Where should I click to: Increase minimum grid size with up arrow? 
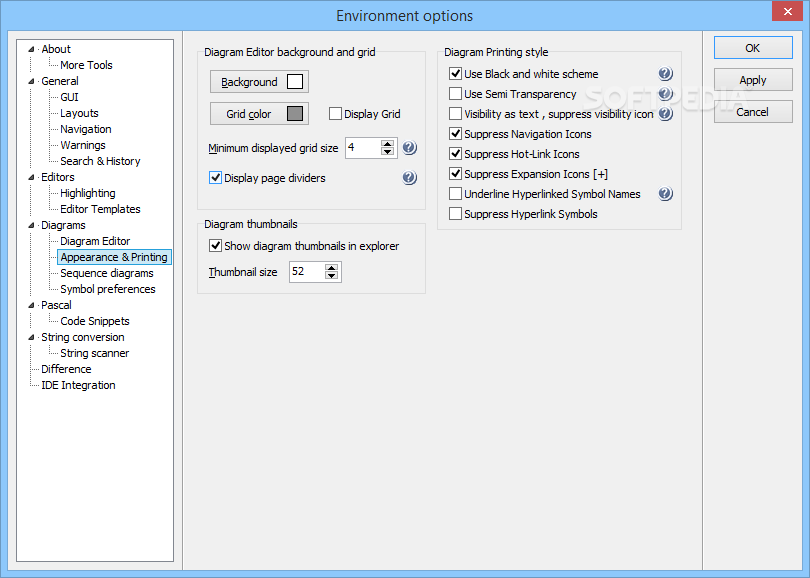pos(387,144)
